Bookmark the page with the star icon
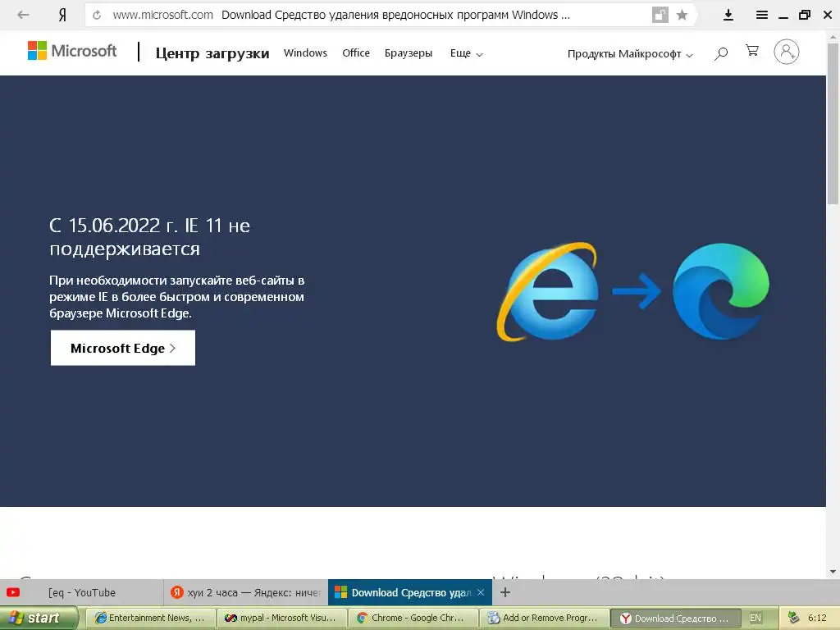The width and height of the screenshot is (840, 630). [x=682, y=15]
